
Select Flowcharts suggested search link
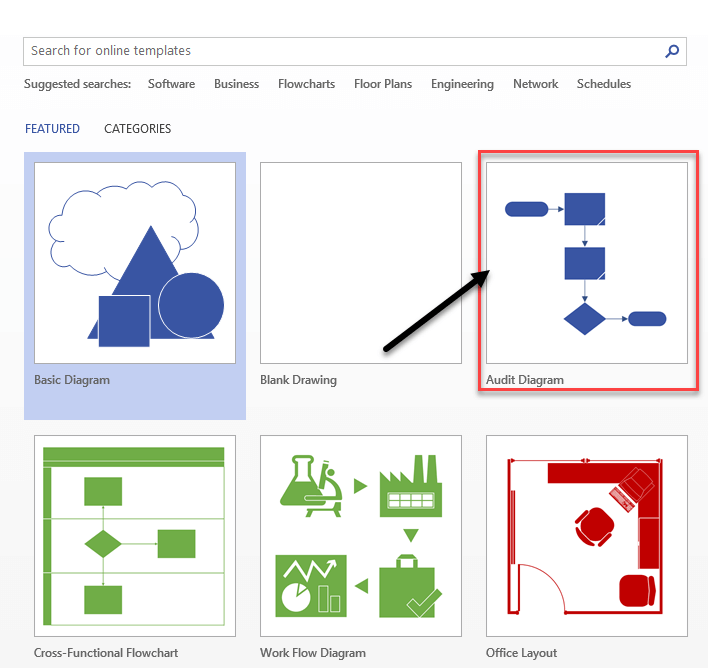(x=306, y=84)
